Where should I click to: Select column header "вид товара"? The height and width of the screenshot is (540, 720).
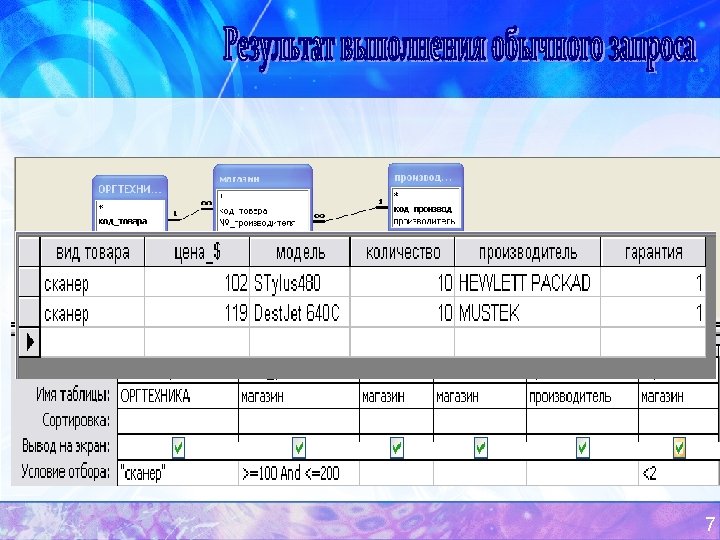tap(93, 252)
